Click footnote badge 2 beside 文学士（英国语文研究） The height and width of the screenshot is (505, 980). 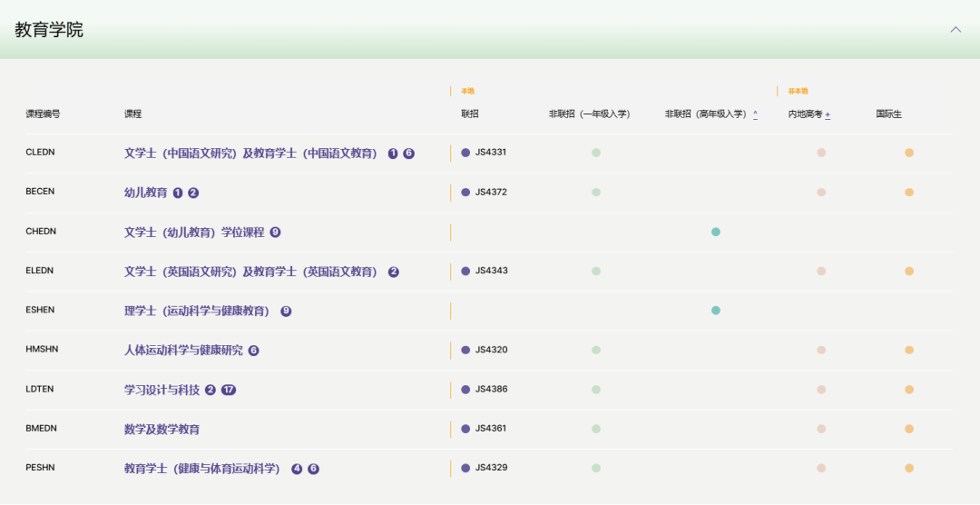(393, 272)
